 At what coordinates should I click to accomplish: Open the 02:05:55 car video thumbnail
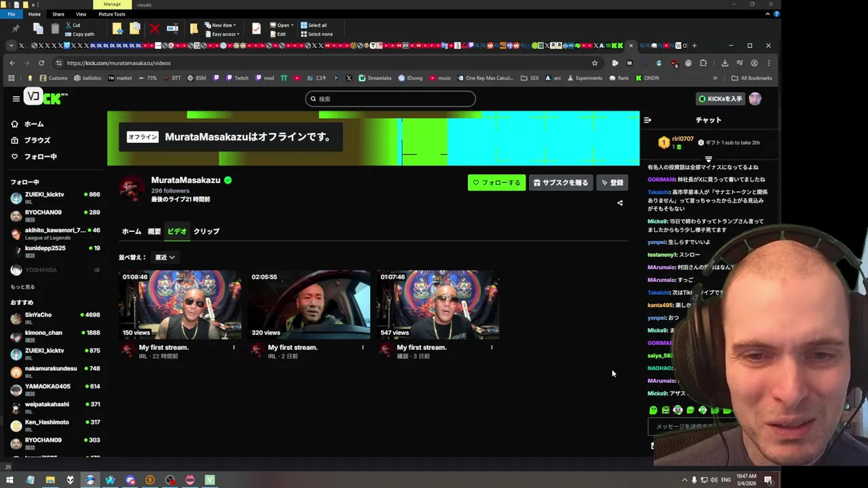pos(309,305)
